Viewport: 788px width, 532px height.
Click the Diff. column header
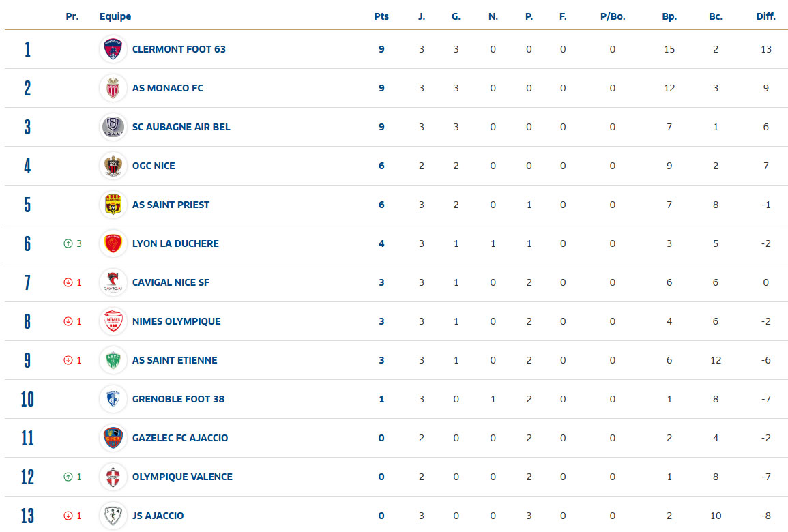click(765, 16)
